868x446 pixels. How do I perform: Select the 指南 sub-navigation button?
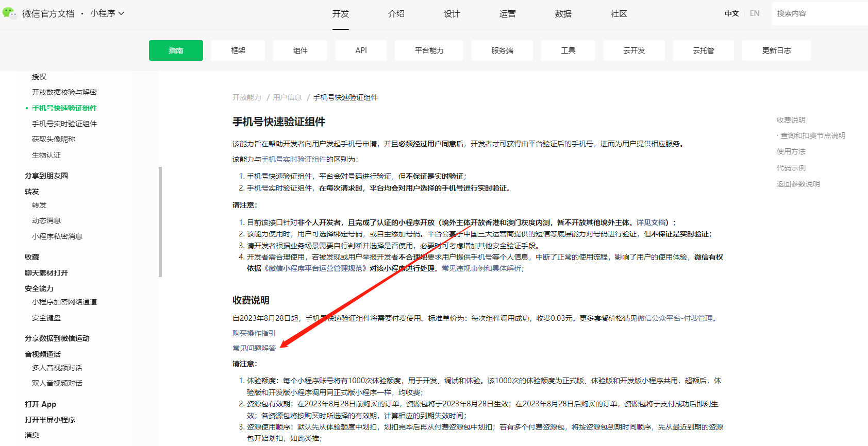176,50
